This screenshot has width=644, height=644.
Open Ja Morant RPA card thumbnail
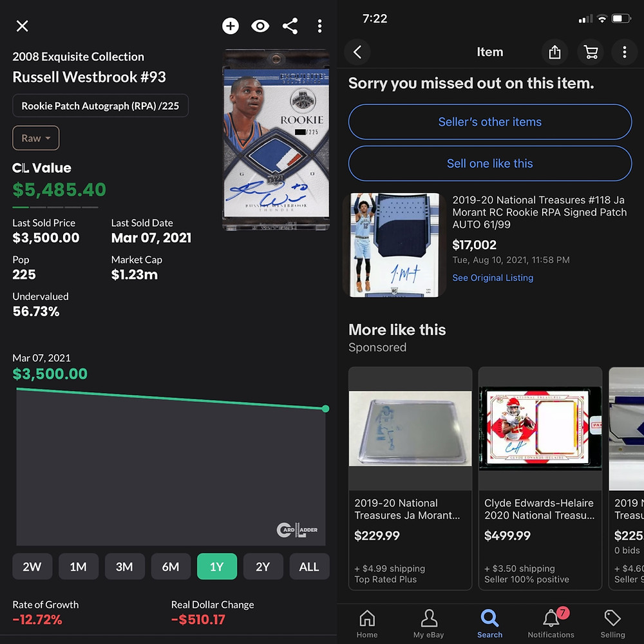coord(394,245)
